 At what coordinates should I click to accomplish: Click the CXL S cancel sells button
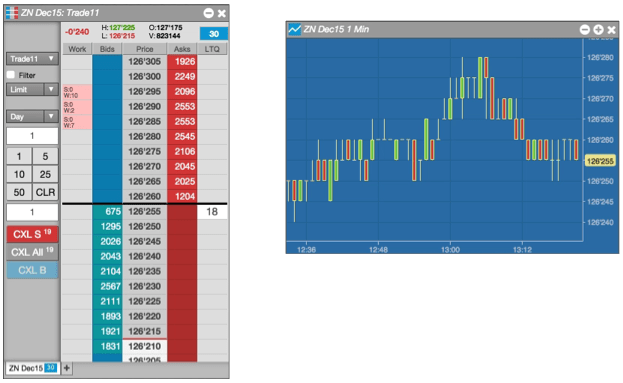(x=32, y=234)
